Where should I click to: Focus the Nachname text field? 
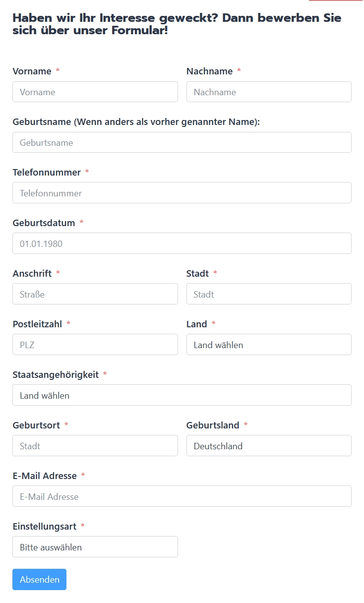(269, 92)
